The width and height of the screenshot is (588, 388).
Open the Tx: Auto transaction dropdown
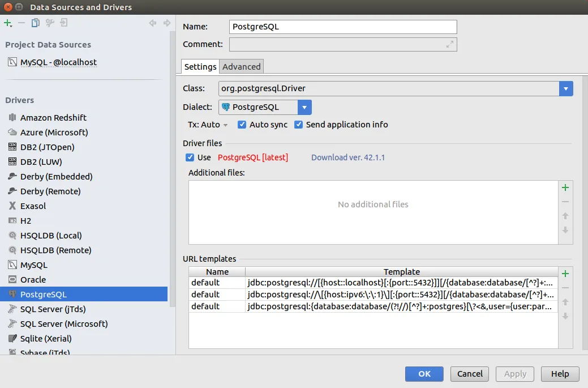pos(208,125)
